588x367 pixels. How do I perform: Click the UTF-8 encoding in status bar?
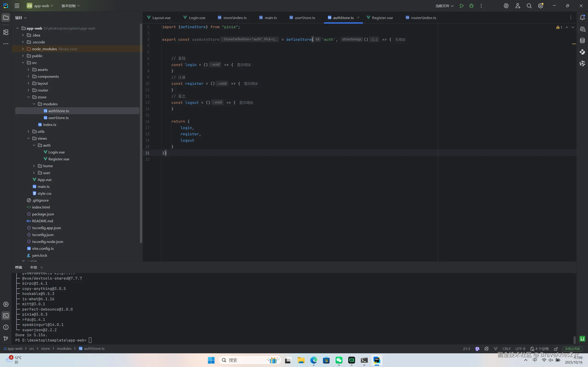coord(520,349)
